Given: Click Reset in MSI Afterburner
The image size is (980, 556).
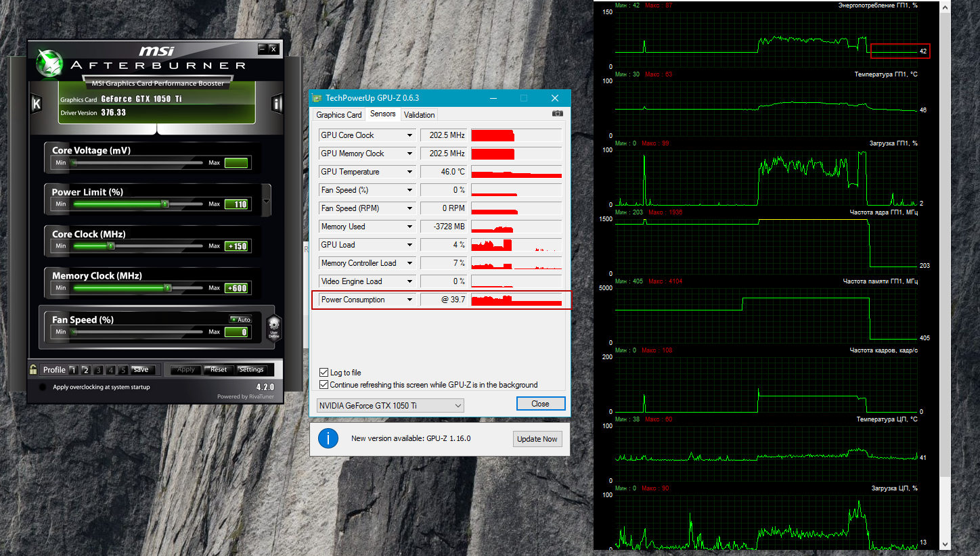Looking at the screenshot, I should 219,370.
